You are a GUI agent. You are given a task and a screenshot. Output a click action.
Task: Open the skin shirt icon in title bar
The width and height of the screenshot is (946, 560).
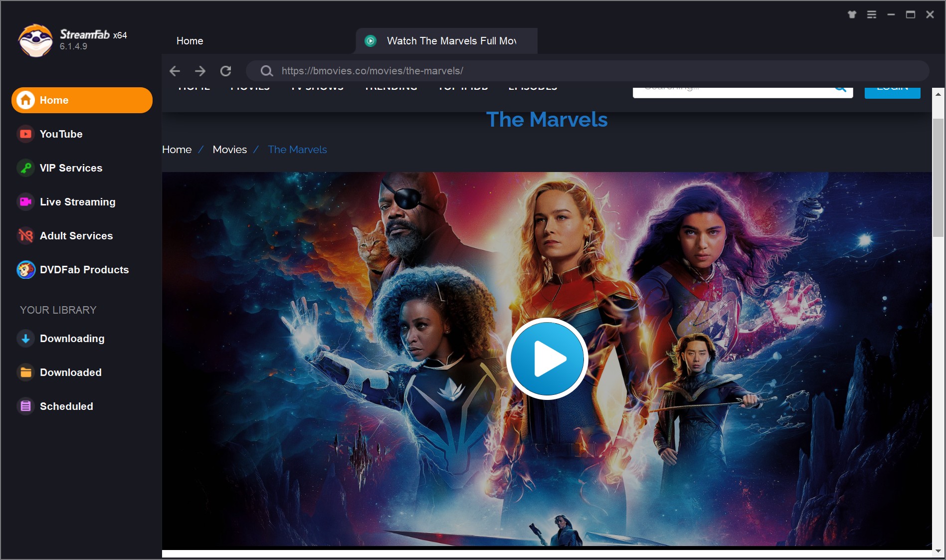click(852, 14)
